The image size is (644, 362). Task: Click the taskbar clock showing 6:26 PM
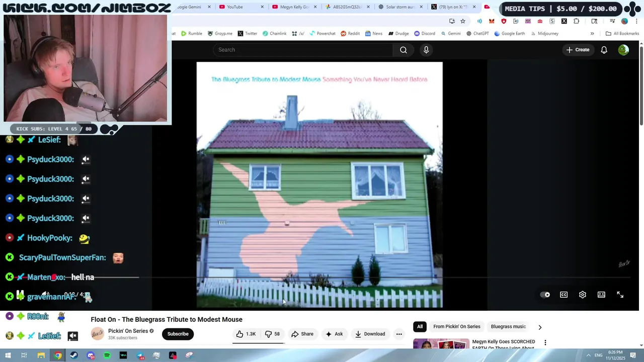click(615, 355)
